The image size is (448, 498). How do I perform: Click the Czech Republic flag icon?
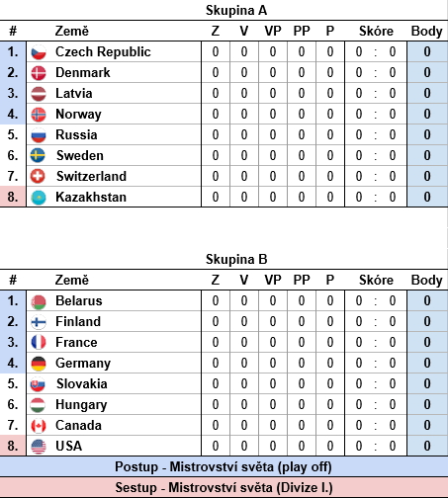point(39,52)
